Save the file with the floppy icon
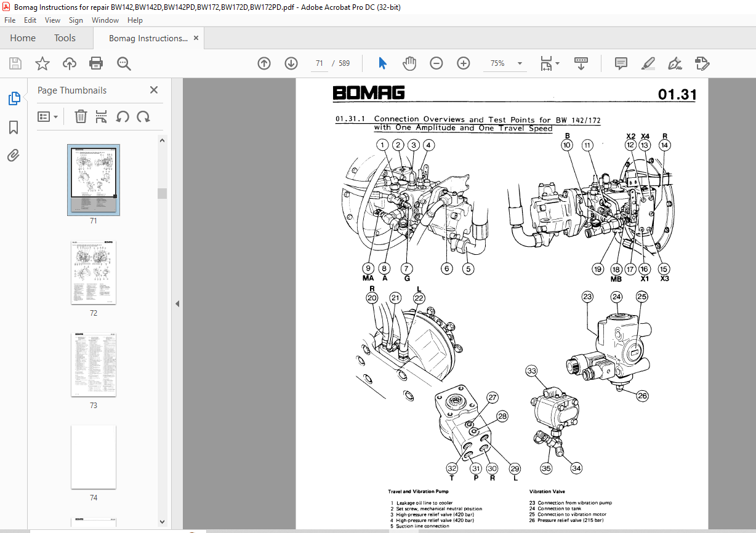Viewport: 756px width, 533px height. tap(15, 63)
